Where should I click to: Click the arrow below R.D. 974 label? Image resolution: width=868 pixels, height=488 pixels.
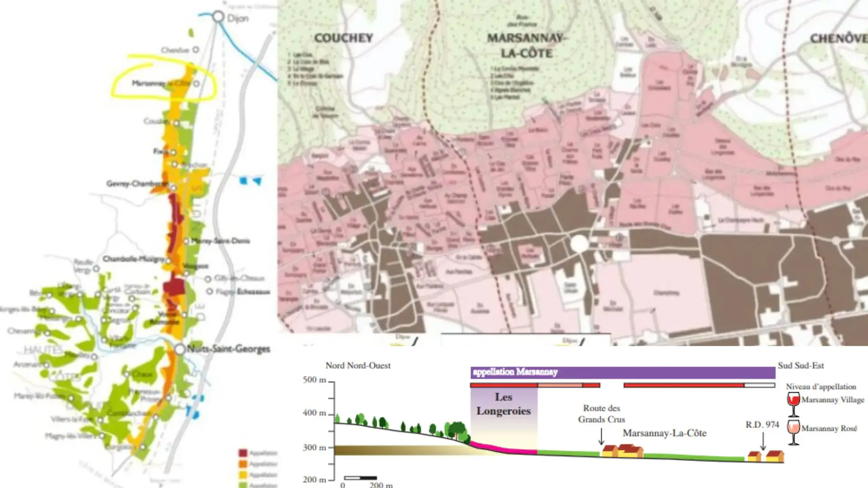(x=763, y=441)
